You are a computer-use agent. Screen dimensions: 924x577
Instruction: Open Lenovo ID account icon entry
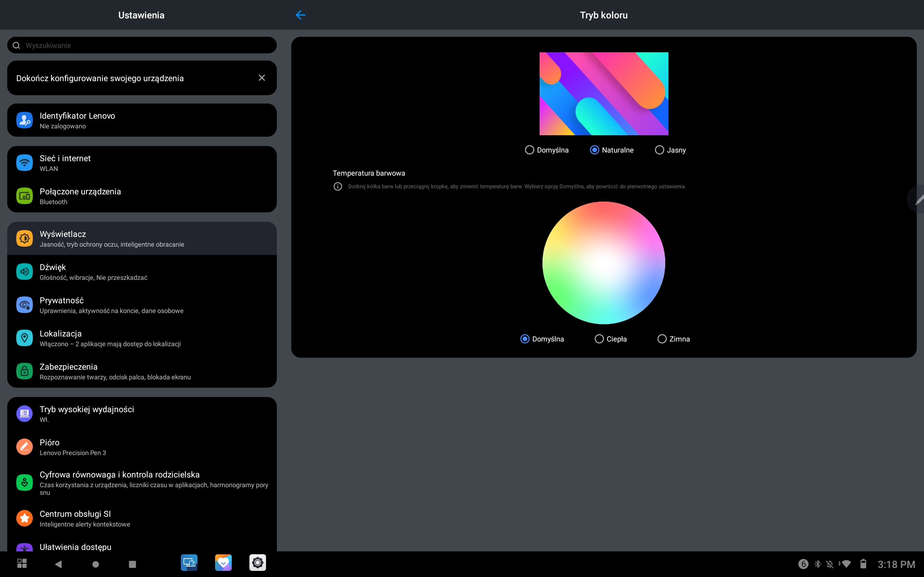click(25, 120)
